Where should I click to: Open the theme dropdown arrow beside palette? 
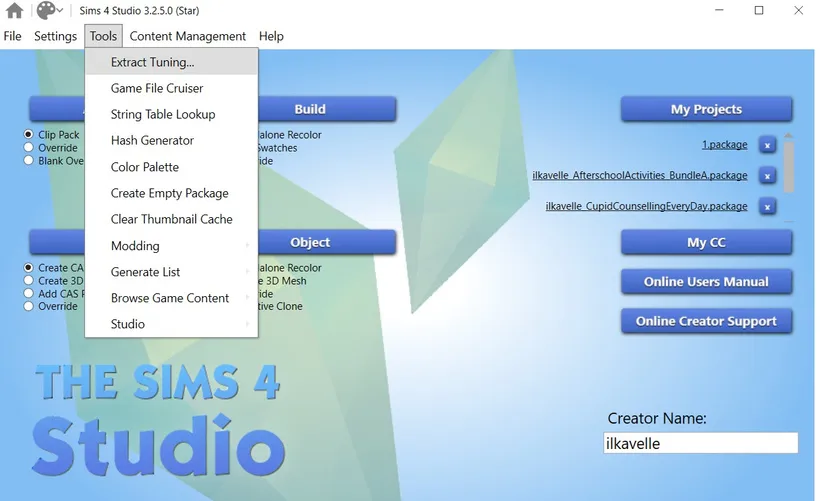pos(60,10)
